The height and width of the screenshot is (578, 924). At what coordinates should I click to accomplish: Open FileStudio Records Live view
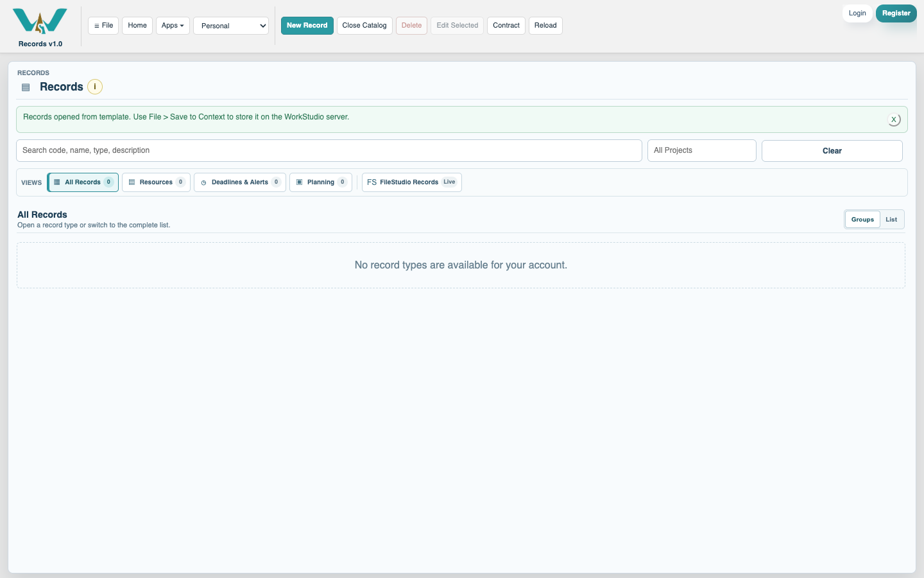[412, 182]
